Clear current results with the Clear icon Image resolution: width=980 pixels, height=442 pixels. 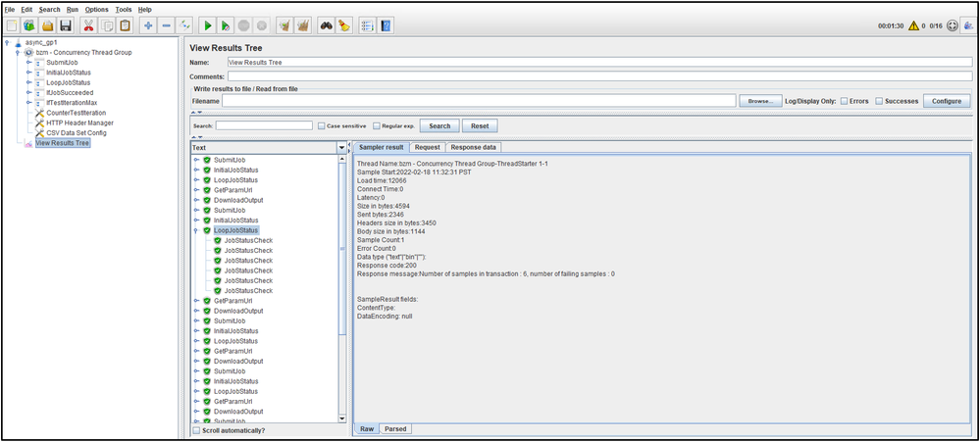click(x=285, y=25)
